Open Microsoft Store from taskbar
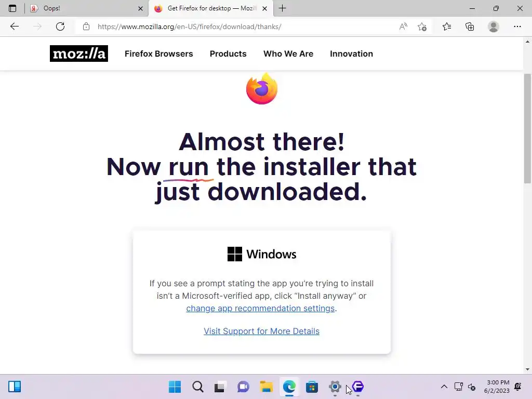The width and height of the screenshot is (532, 399). click(312, 387)
